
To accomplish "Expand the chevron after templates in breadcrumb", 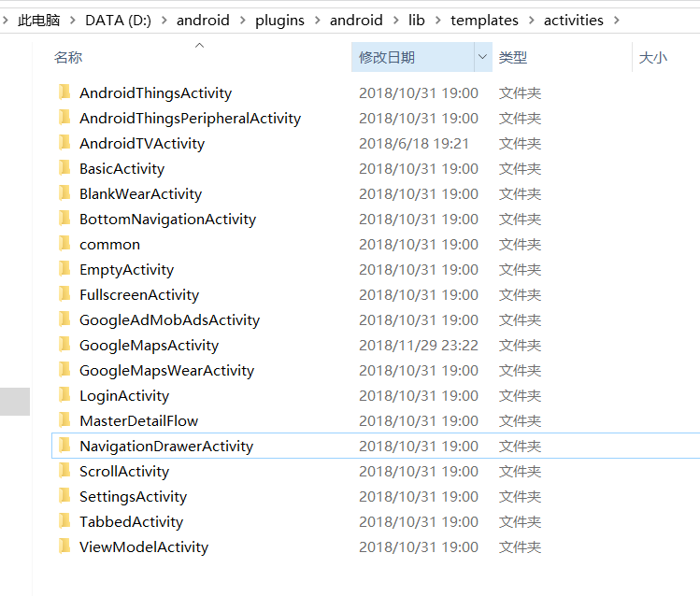I will tap(531, 21).
